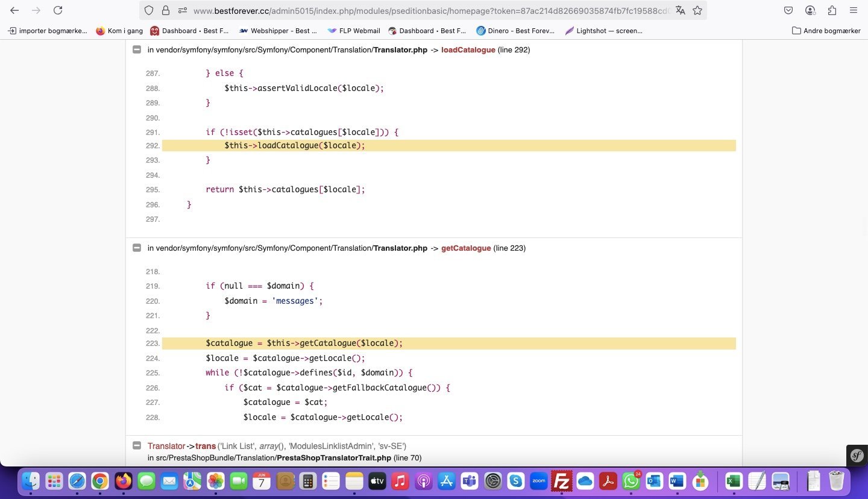Open the 'FLP Webmail' bookmark
Viewport: 868px width, 499px height.
tap(354, 31)
